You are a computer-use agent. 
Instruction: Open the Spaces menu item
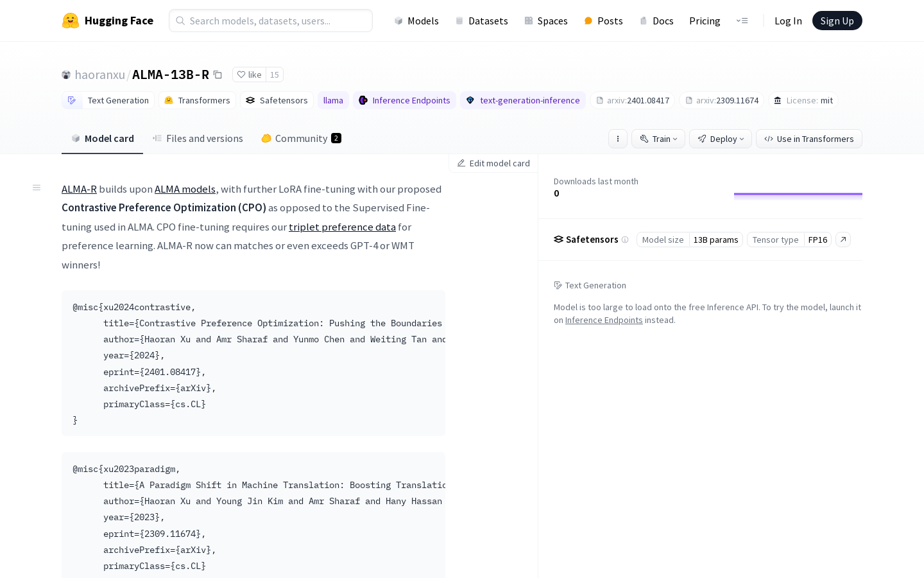(546, 21)
